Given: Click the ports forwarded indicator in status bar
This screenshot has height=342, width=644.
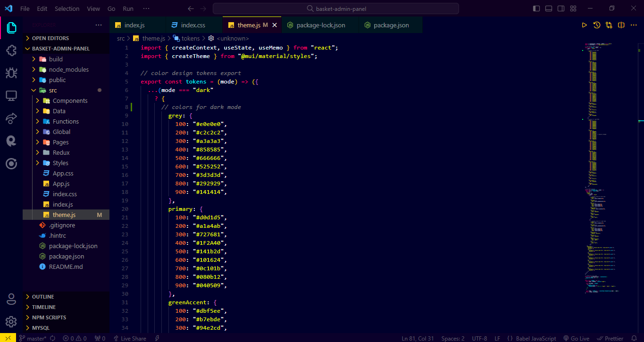Looking at the screenshot, I should click(100, 338).
